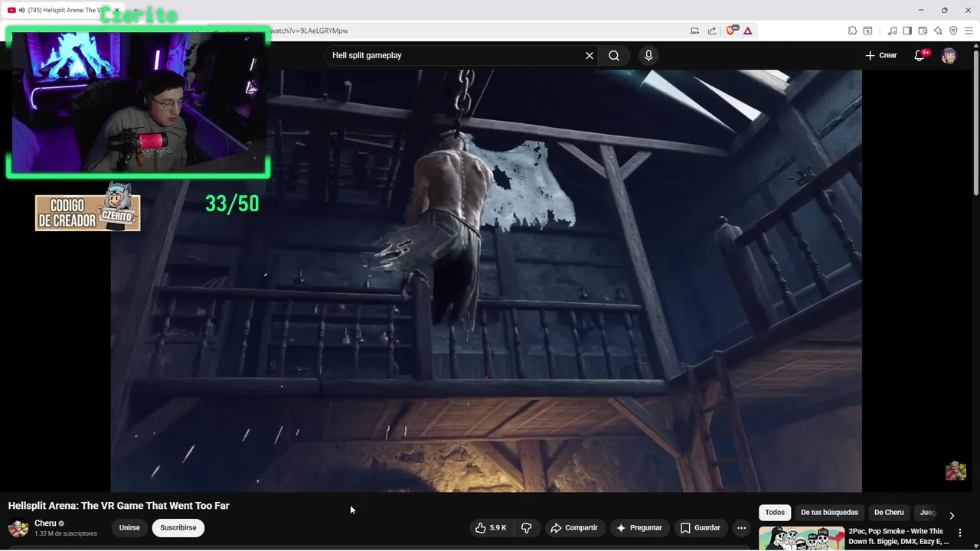Clear the search box text with the X
Image resolution: width=980 pixels, height=551 pixels.
590,55
